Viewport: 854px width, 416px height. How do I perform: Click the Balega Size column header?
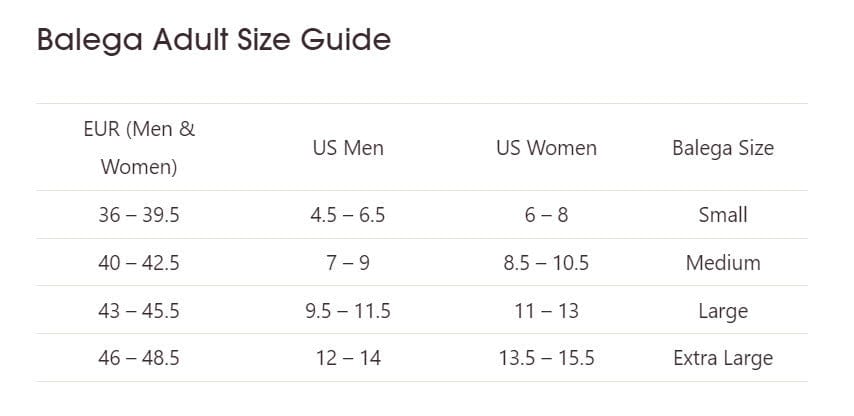(x=723, y=148)
